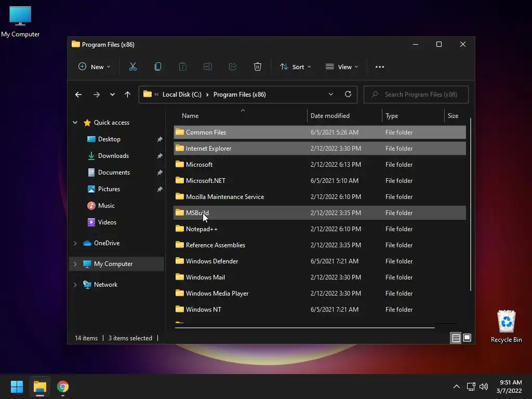Select the Common Files folder
Screen dimensions: 532x399
tap(320, 132)
